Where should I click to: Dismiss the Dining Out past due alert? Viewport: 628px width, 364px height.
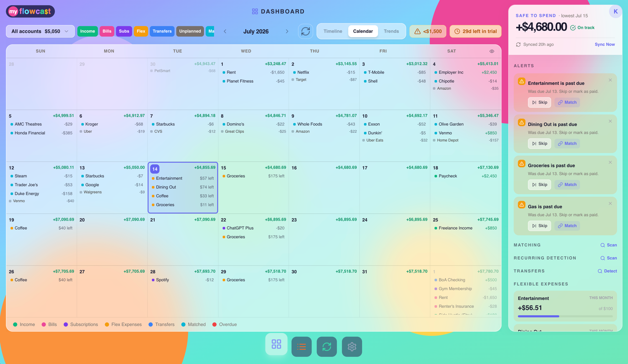(610, 121)
